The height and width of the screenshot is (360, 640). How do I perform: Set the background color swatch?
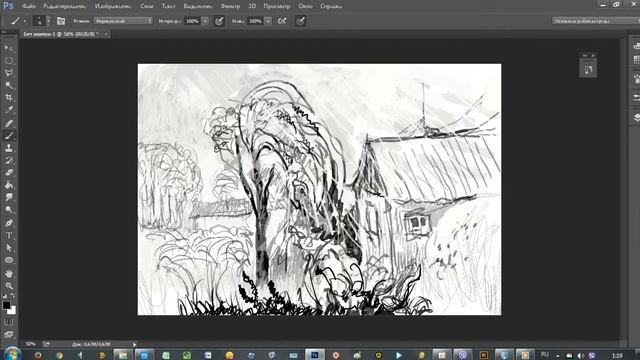[13, 311]
